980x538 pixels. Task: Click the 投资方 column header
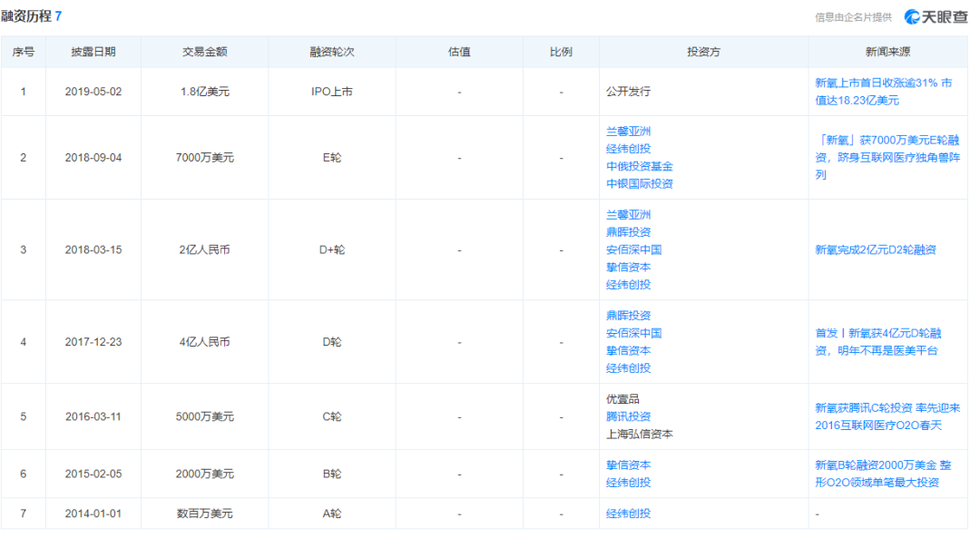pyautogui.click(x=704, y=52)
